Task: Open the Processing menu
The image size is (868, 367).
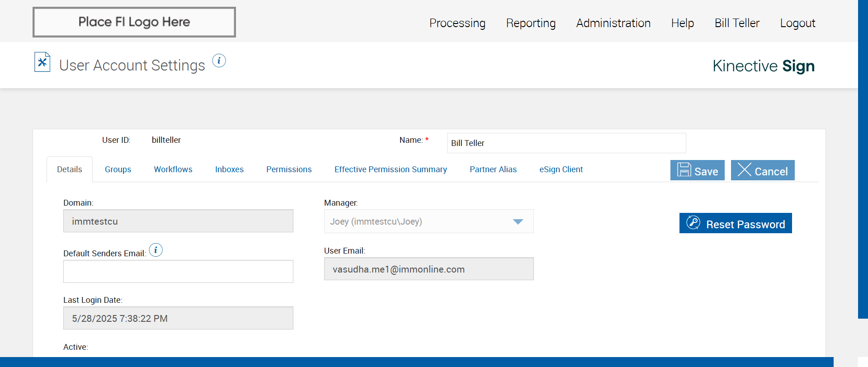Action: [x=457, y=23]
